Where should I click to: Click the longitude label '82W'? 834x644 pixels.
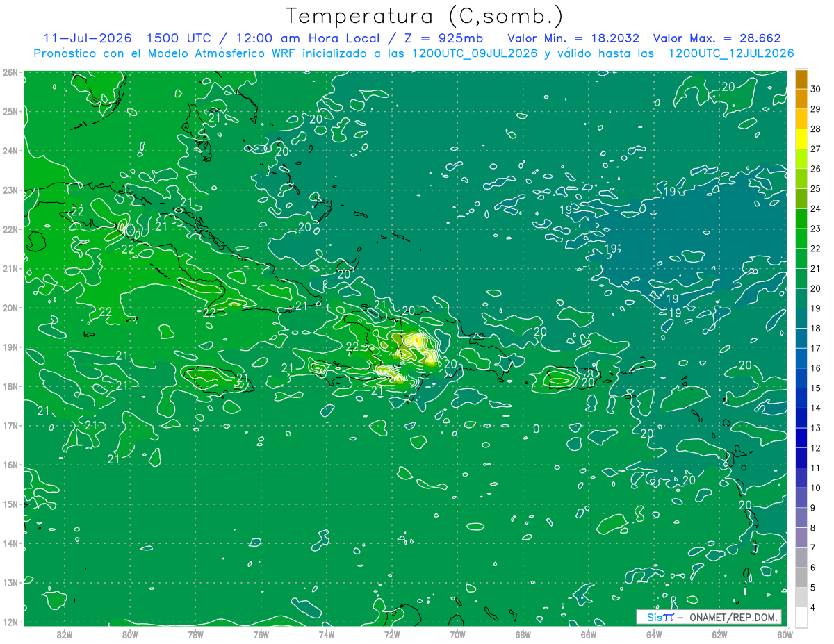pyautogui.click(x=65, y=634)
